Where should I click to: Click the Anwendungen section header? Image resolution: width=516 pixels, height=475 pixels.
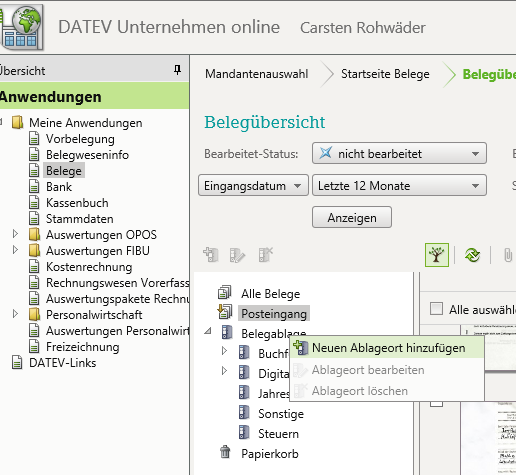pos(94,96)
